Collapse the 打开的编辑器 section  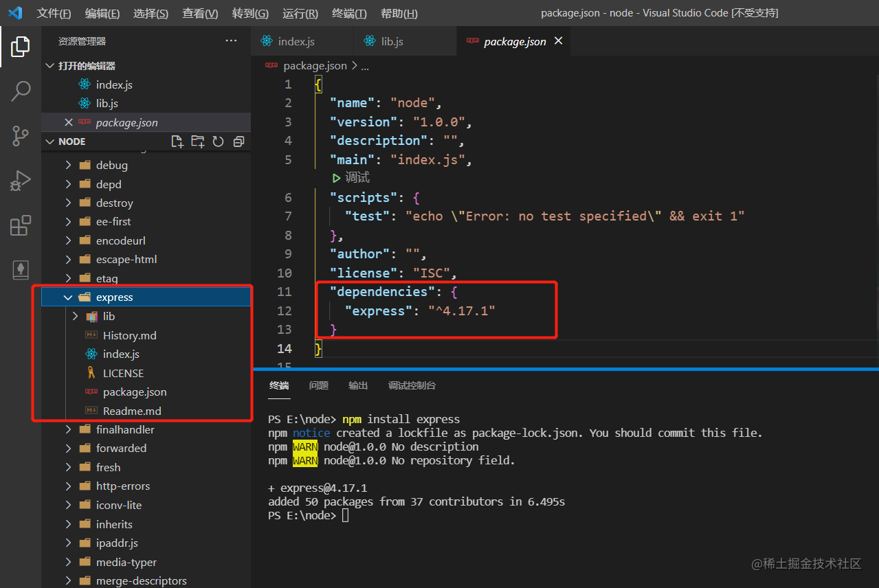click(x=146, y=66)
